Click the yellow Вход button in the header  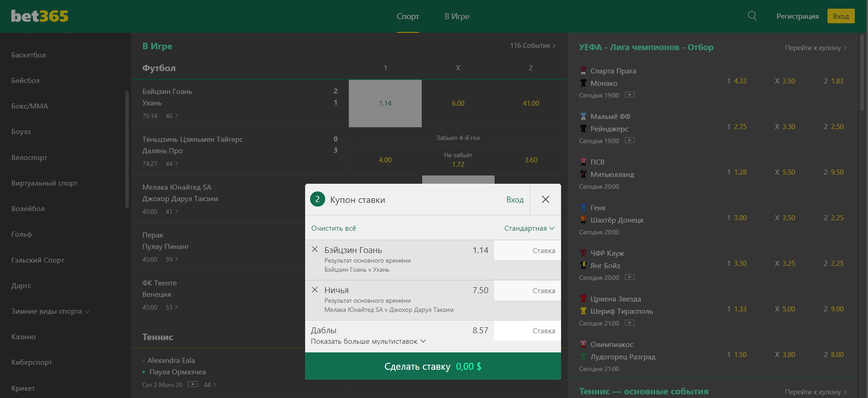(841, 16)
